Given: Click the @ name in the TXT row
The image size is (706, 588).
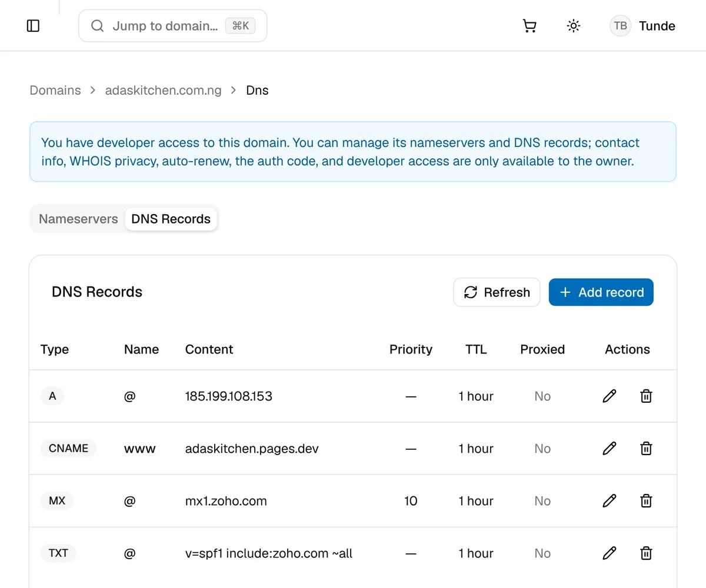Looking at the screenshot, I should point(130,553).
